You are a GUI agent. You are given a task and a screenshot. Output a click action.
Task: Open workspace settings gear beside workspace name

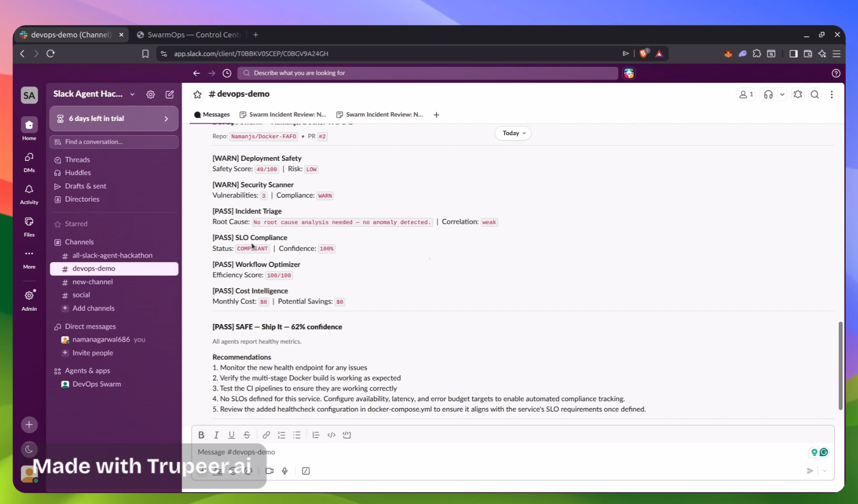point(150,94)
